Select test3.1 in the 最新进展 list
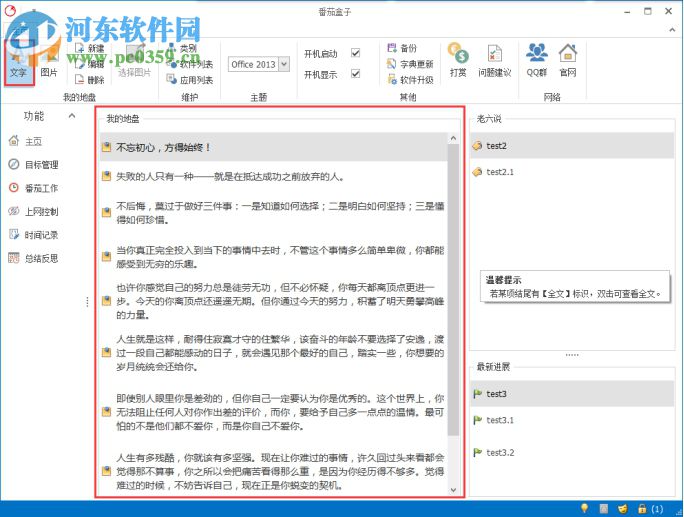The width and height of the screenshot is (684, 517). pos(572,420)
